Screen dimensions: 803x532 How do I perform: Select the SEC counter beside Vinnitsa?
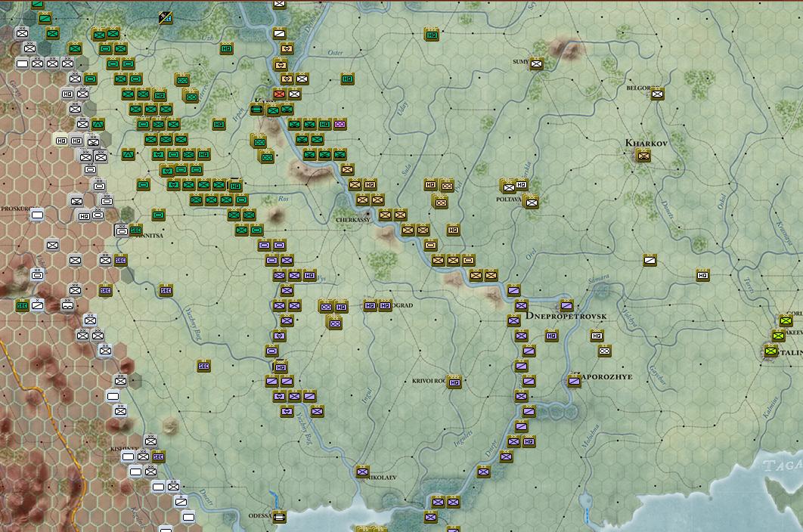pyautogui.click(x=135, y=230)
